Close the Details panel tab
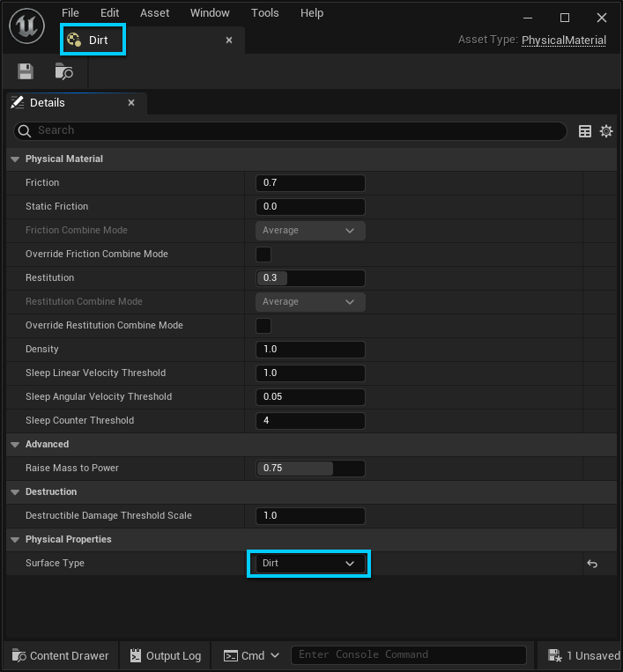 click(131, 103)
